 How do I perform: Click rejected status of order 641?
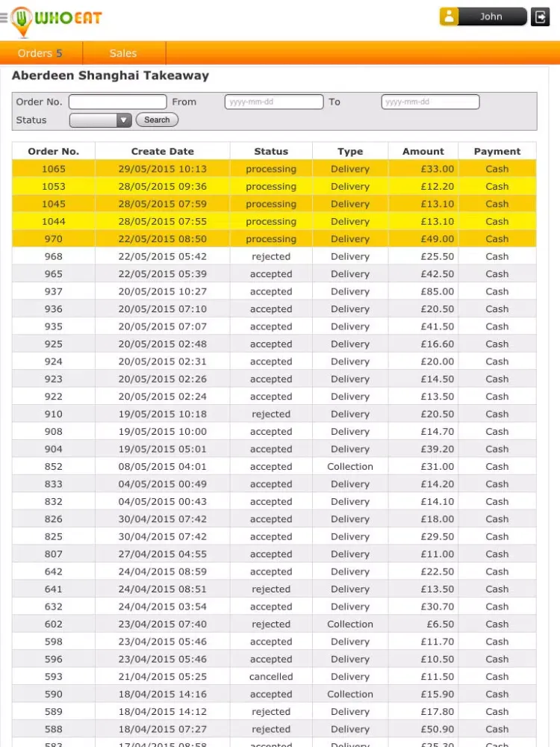(271, 589)
